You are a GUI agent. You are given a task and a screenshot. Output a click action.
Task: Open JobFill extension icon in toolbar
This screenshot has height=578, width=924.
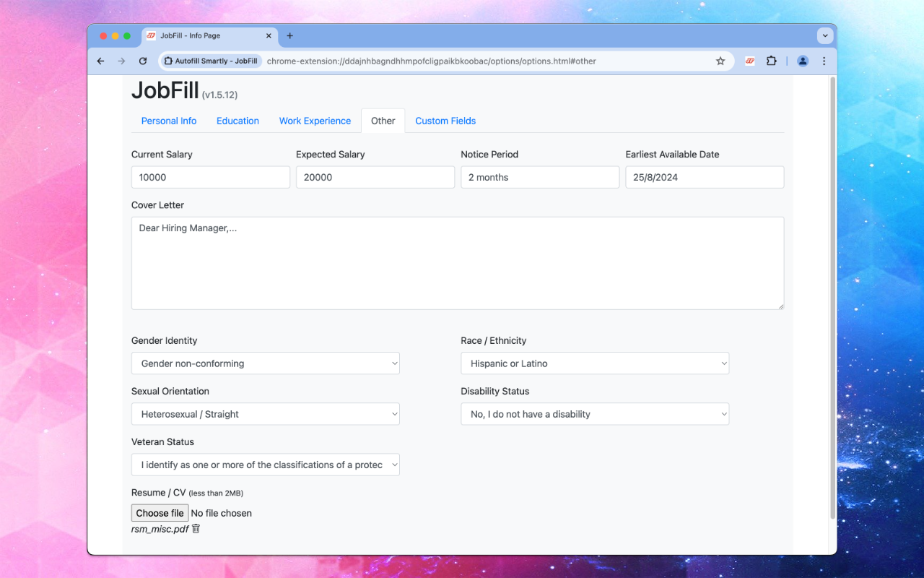tap(750, 61)
